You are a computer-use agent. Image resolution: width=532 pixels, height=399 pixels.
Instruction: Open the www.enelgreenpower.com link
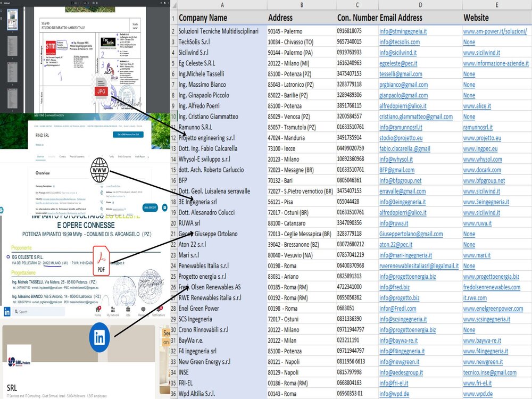(493, 309)
